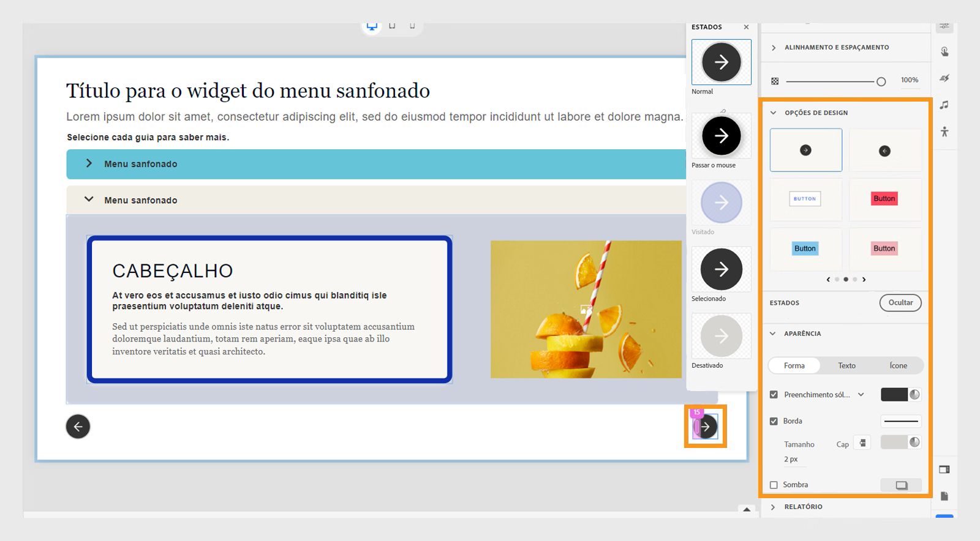Select the next arrow slide button

point(707,427)
